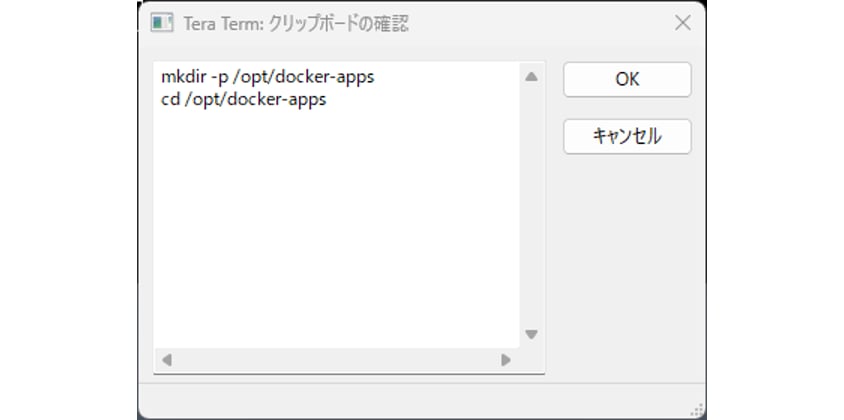Place cursor at end of the cd line
This screenshot has height=420, width=844.
pyautogui.click(x=328, y=100)
